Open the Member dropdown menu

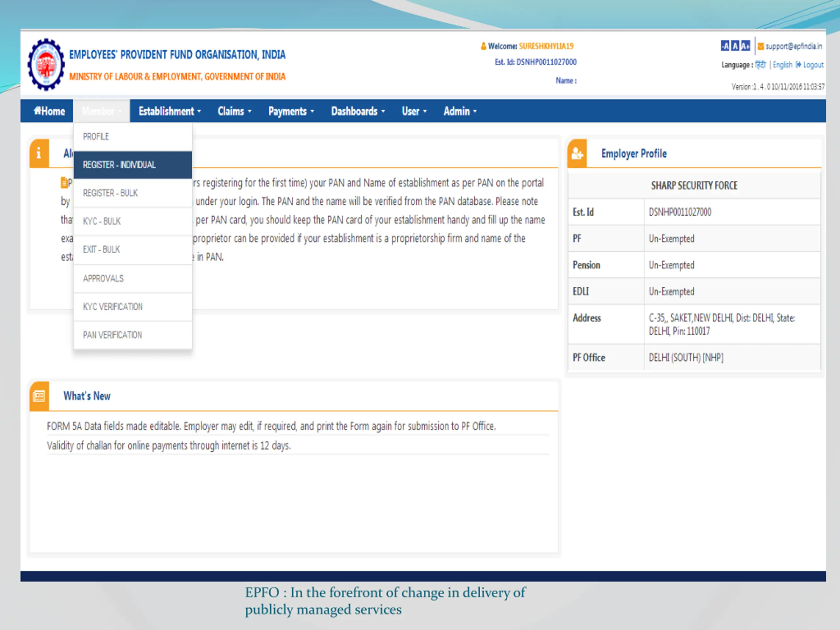click(101, 111)
